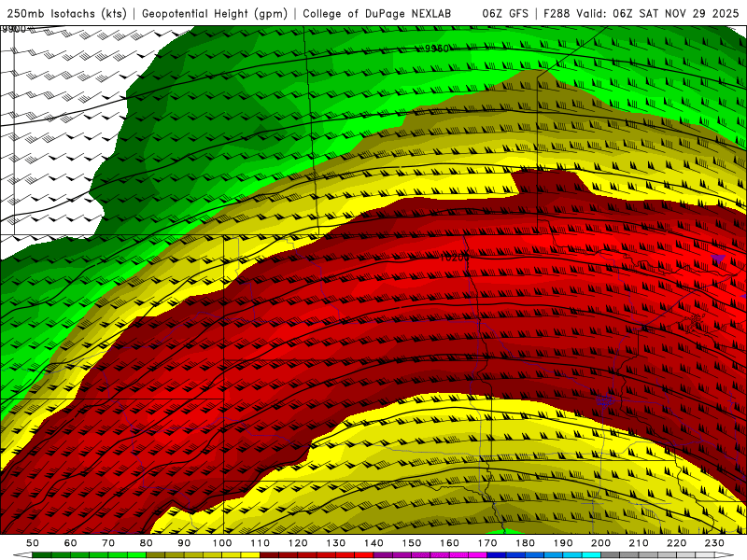This screenshot has height=560, width=747.
Task: Click the 9960 height contour label
Action: pos(437,49)
